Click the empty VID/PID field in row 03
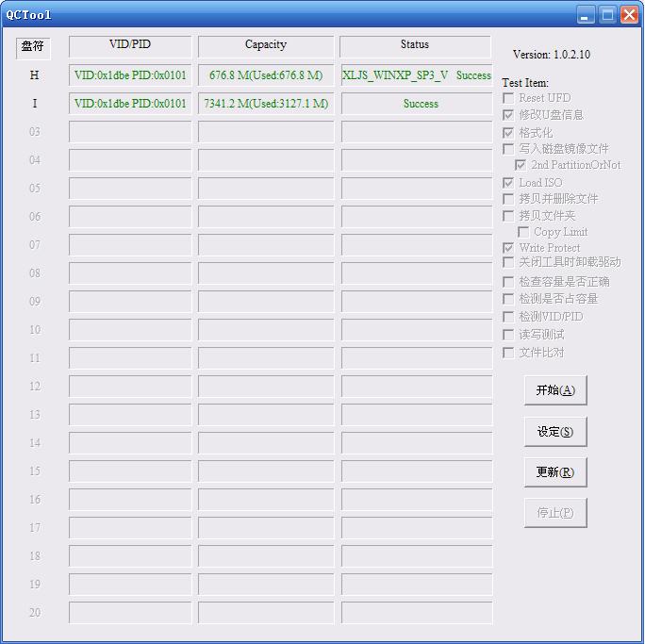The image size is (645, 644). (130, 132)
